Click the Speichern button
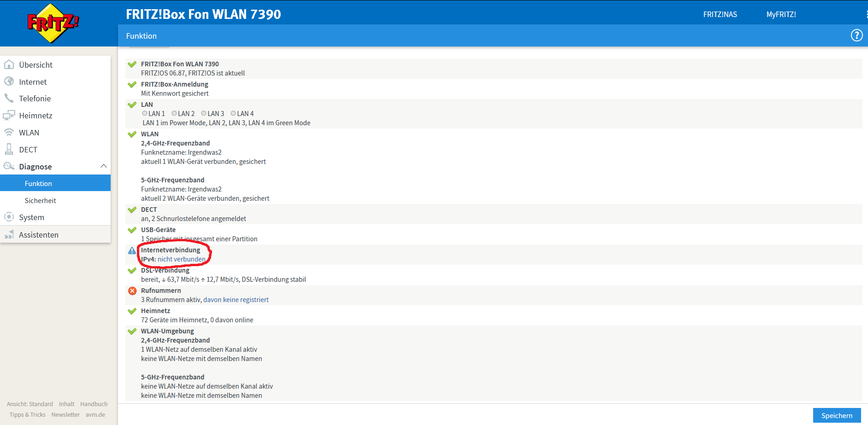868x425 pixels. click(837, 415)
